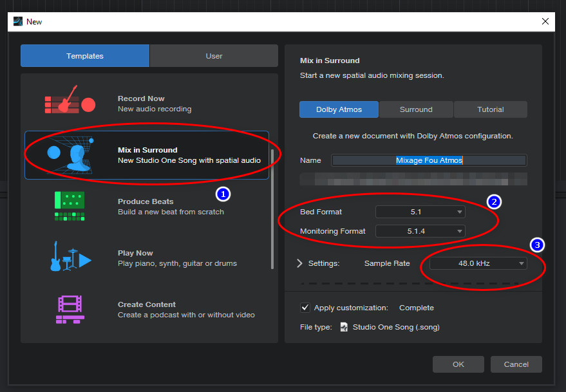Click the blurred save location path field
Screen dimensions: 566x392
pos(413,179)
